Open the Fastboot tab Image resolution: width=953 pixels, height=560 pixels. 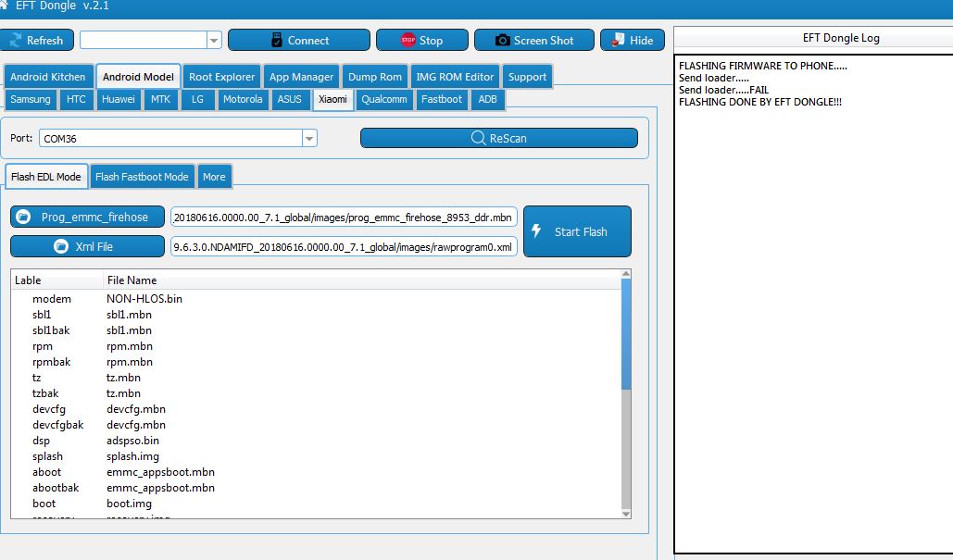[x=442, y=99]
